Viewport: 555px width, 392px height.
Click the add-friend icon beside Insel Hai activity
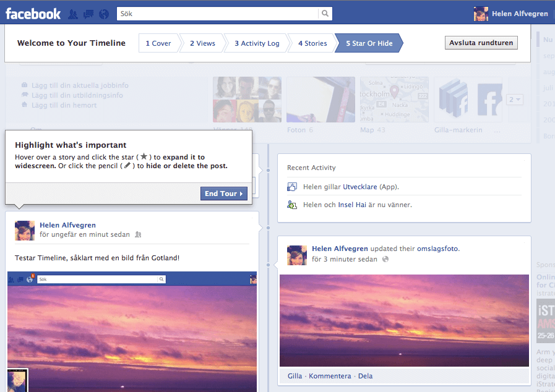(291, 205)
